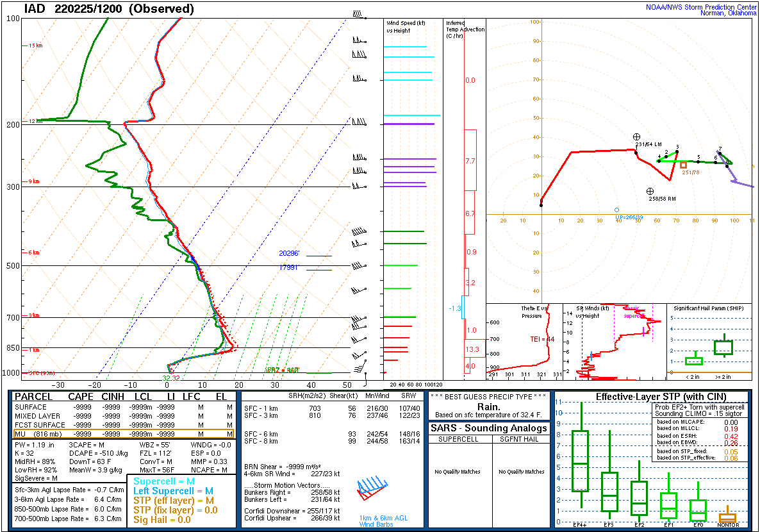The height and width of the screenshot is (532, 760).
Task: Click the '850' pressure level label
Action: click(x=13, y=347)
